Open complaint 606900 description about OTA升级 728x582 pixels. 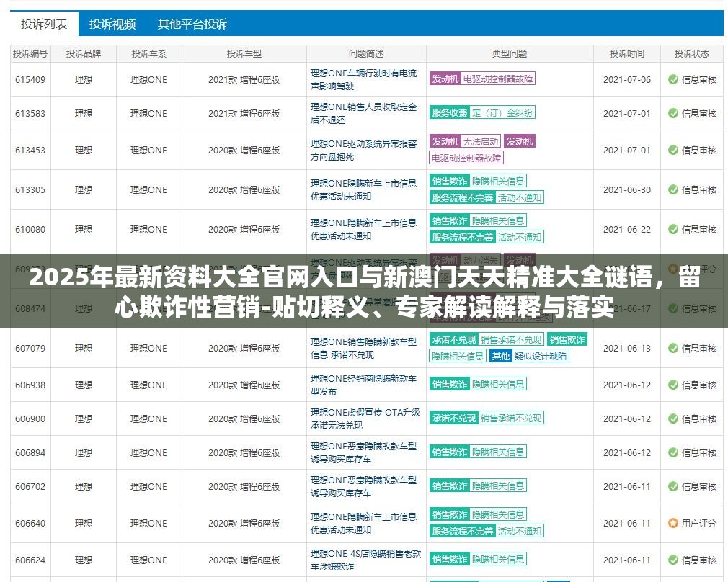[365, 418]
